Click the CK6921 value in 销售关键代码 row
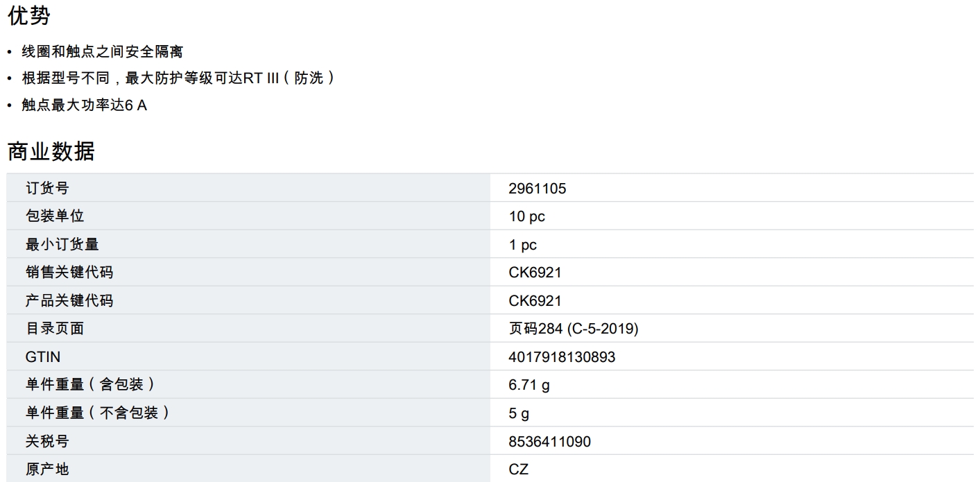 535,273
